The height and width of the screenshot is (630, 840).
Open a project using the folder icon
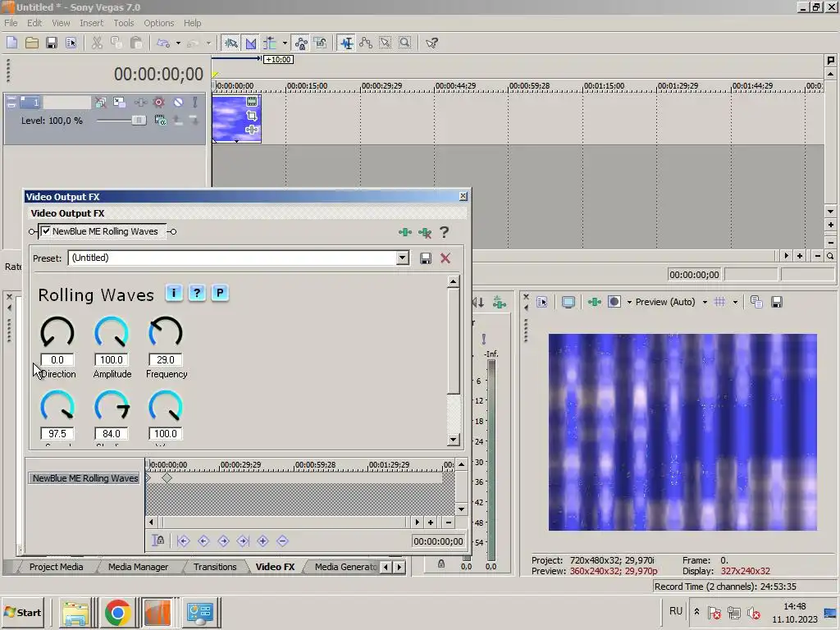pyautogui.click(x=32, y=43)
